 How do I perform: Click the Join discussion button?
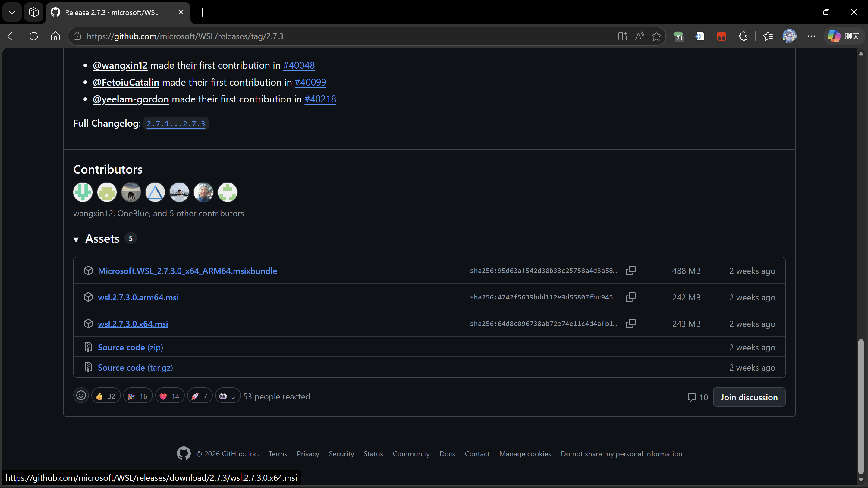pyautogui.click(x=749, y=397)
